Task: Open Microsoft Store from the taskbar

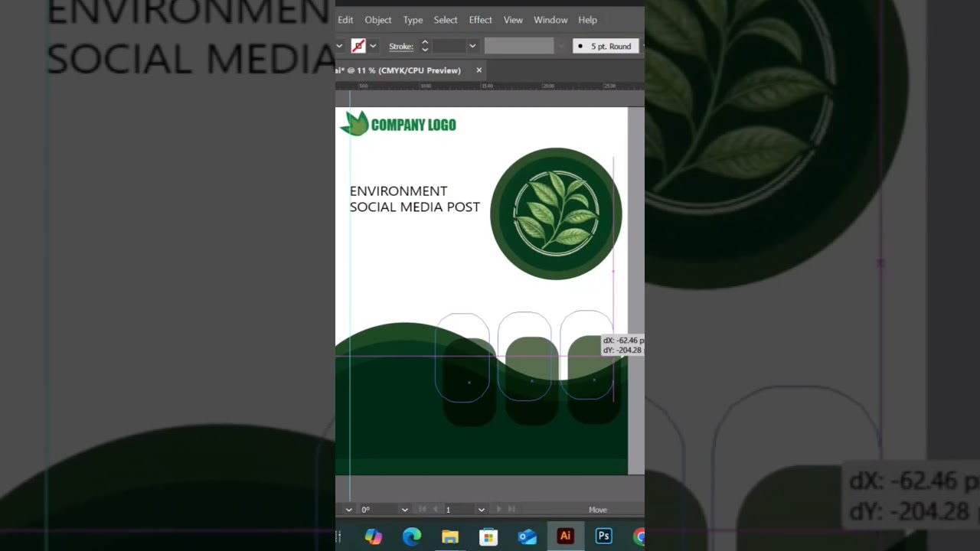Action: point(488,536)
